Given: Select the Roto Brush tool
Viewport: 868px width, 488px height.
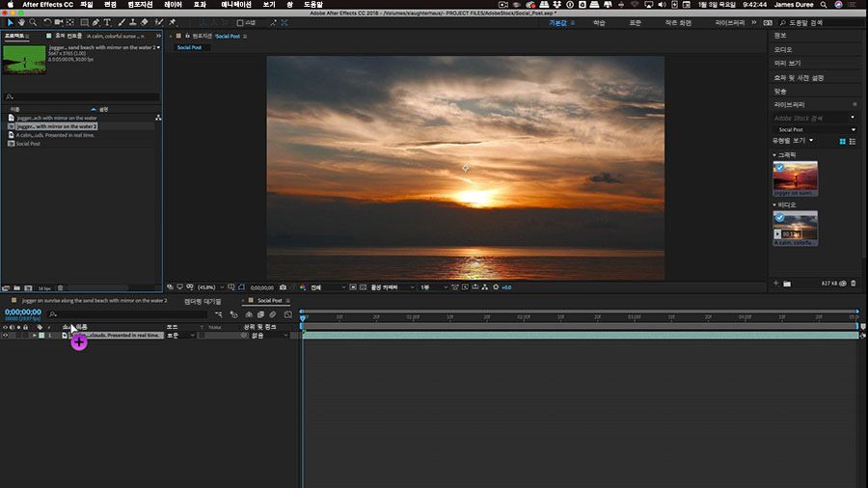Looking at the screenshot, I should (x=159, y=23).
